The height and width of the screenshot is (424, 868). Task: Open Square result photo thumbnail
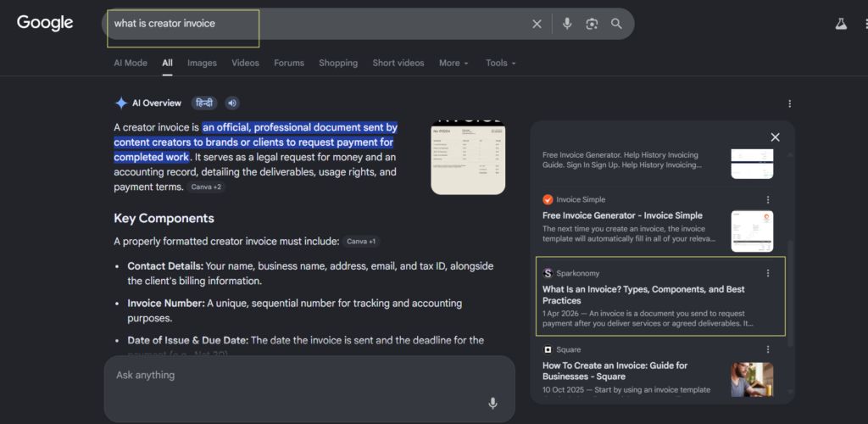(753, 379)
